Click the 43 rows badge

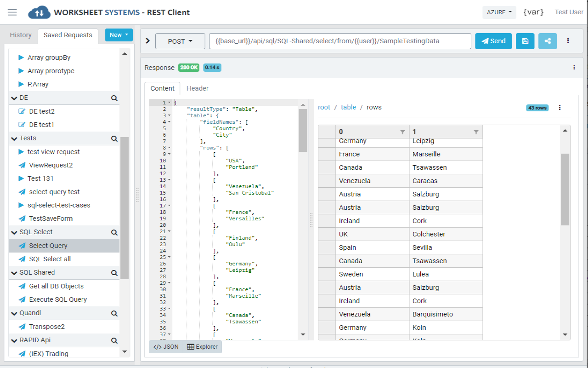[537, 108]
